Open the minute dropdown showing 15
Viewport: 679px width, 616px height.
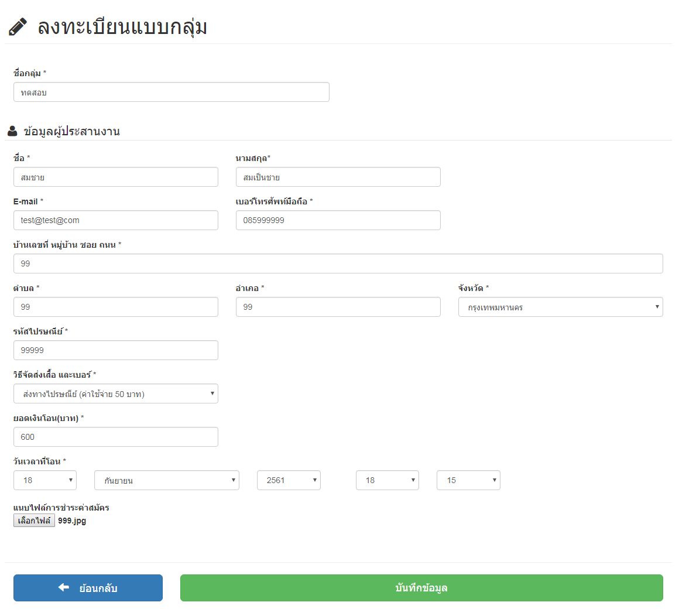[468, 480]
